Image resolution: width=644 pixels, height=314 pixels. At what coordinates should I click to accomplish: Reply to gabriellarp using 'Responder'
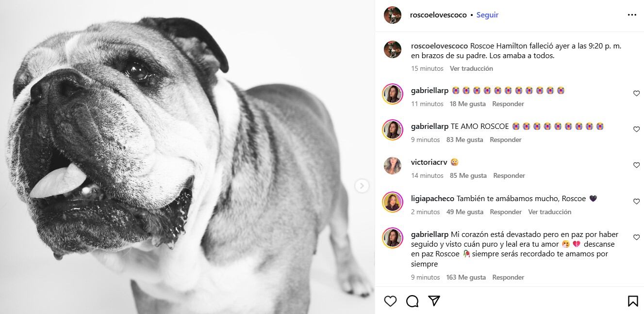point(509,104)
